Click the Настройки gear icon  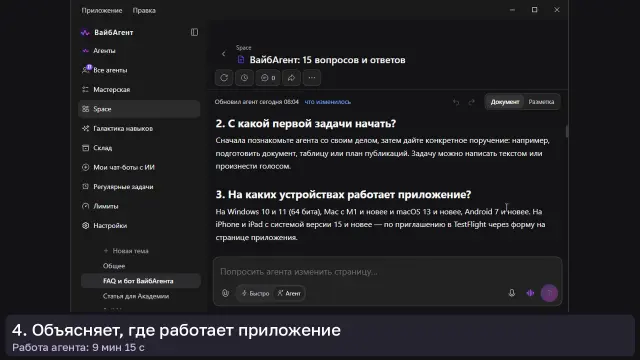pyautogui.click(x=85, y=226)
